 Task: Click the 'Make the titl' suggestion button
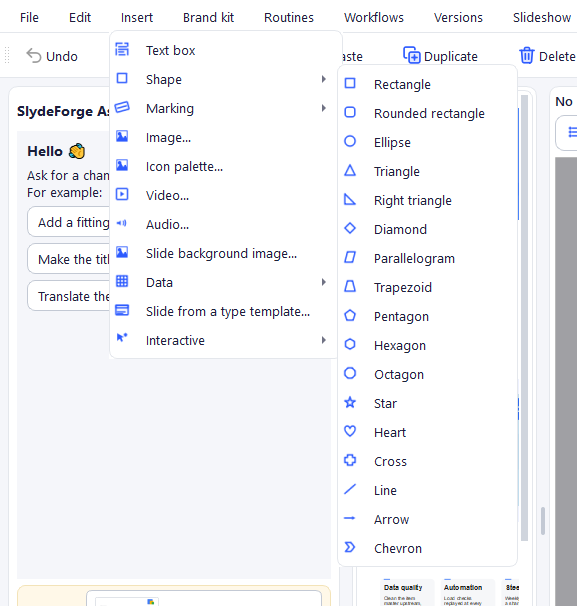point(69,259)
